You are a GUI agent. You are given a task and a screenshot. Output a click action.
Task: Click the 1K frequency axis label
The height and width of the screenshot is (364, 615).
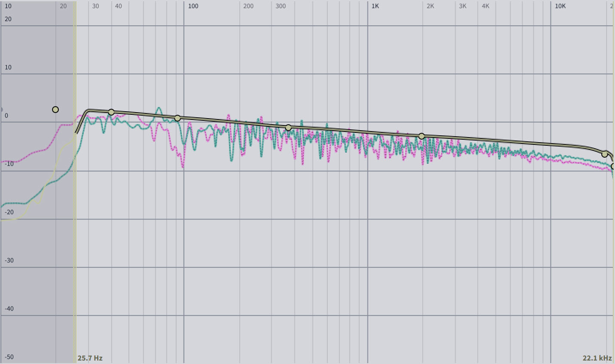[375, 6]
